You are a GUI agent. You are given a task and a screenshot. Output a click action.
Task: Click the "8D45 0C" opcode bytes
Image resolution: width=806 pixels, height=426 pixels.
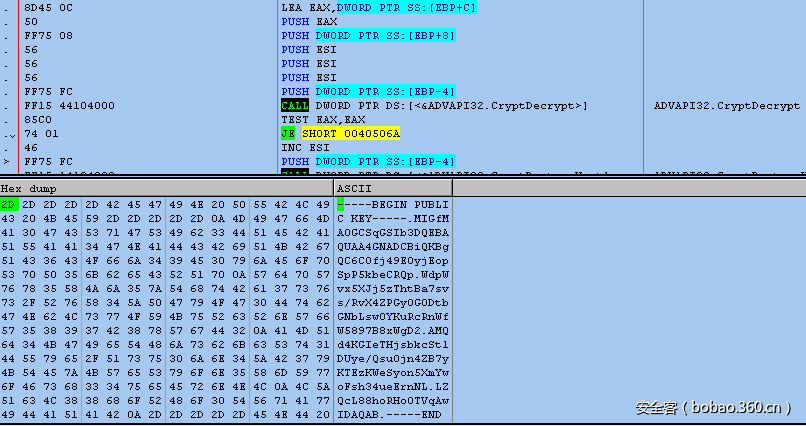[44, 7]
